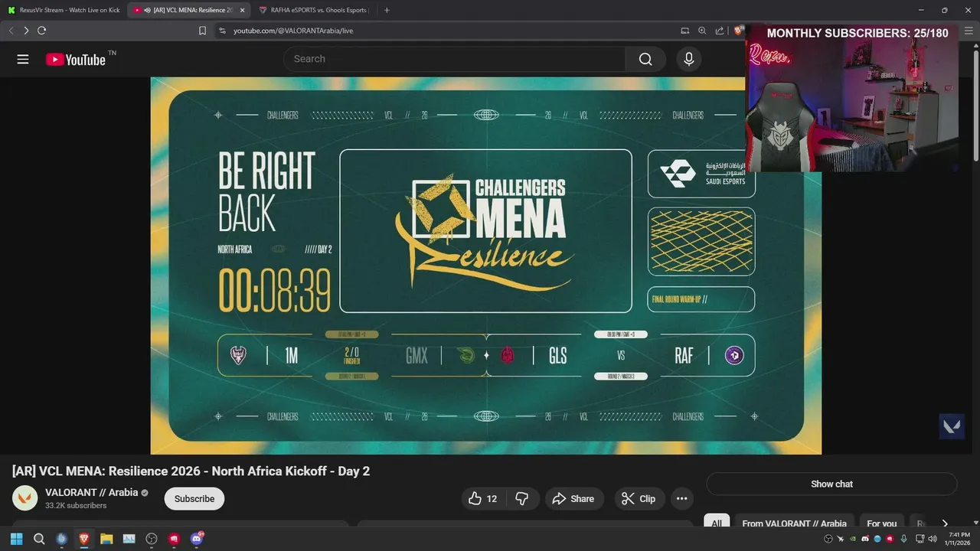Click the video stream player

tap(485, 266)
